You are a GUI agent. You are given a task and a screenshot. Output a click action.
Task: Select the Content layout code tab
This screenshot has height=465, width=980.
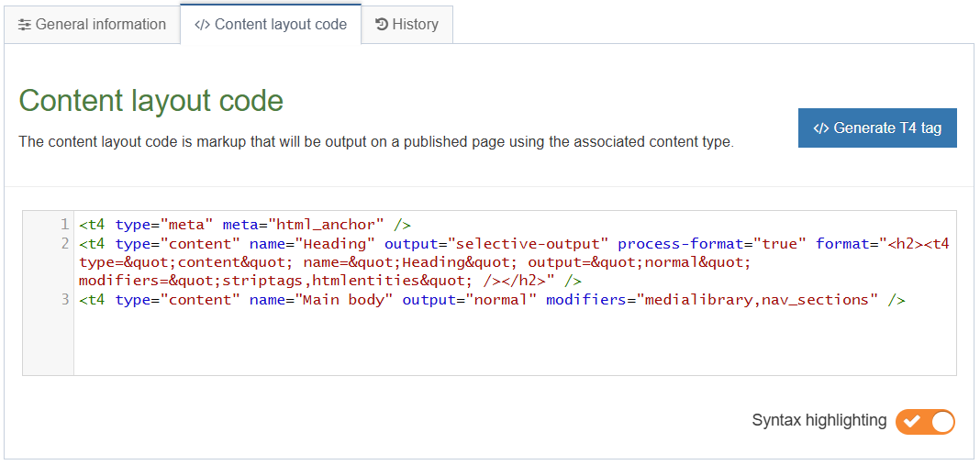tap(271, 25)
